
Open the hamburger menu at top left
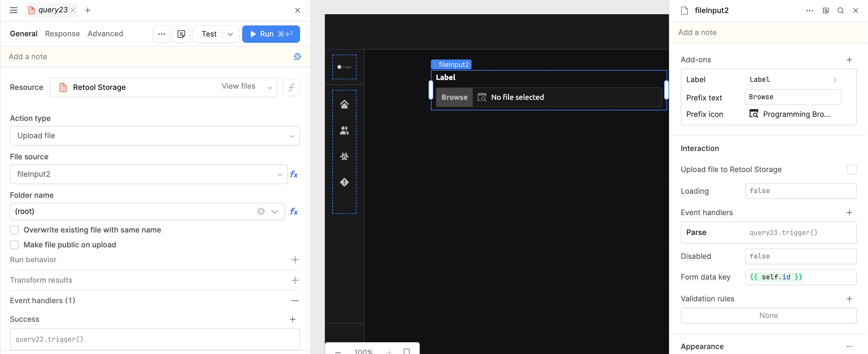(x=13, y=10)
